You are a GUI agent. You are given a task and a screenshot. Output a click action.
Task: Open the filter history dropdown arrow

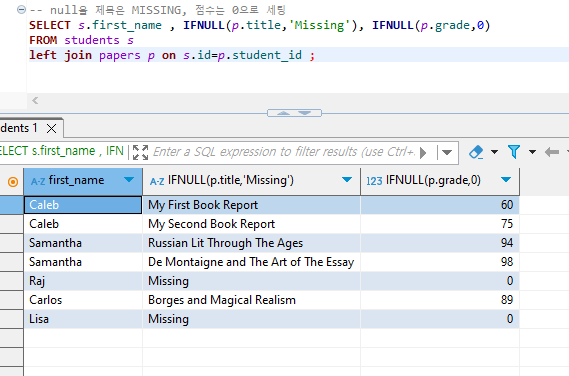click(x=447, y=152)
